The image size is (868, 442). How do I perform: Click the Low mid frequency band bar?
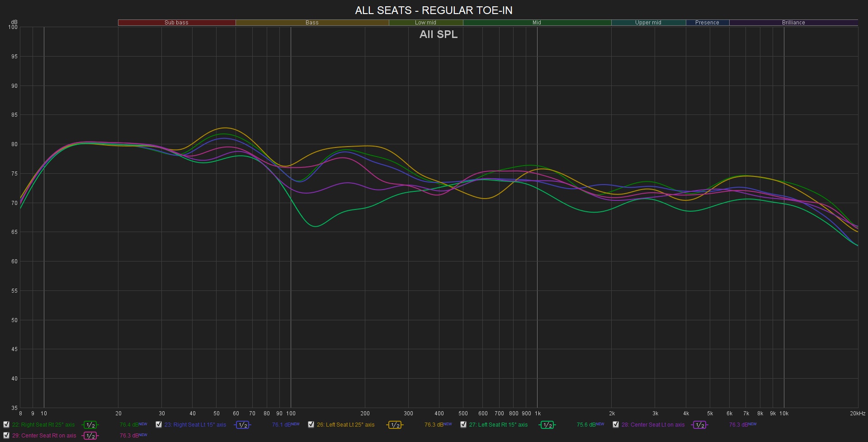click(426, 23)
